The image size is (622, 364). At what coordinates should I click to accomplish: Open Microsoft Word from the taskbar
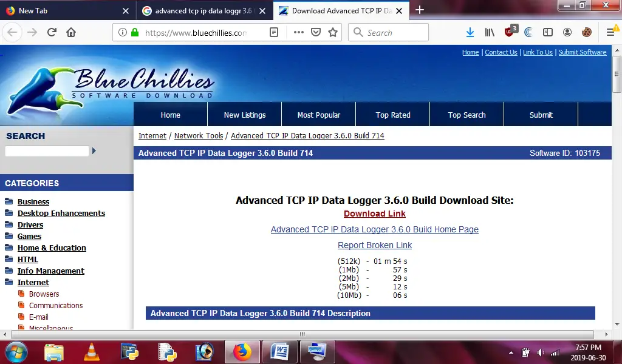coord(279,352)
